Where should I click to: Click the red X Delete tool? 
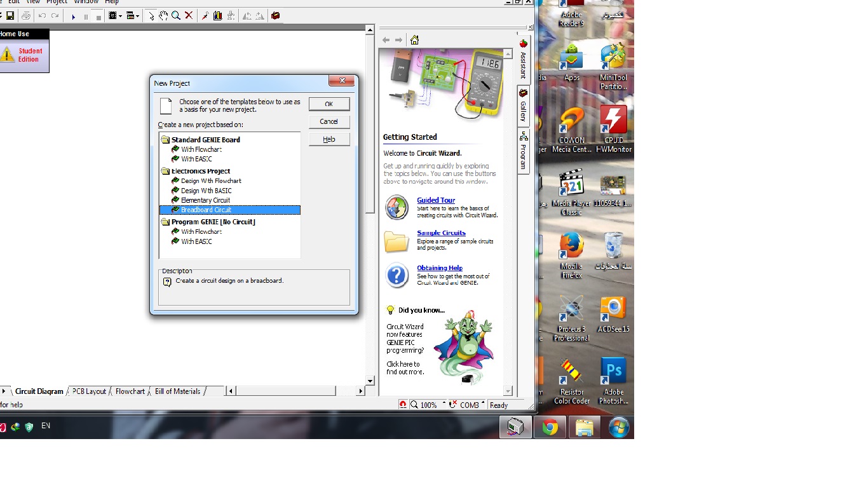189,16
